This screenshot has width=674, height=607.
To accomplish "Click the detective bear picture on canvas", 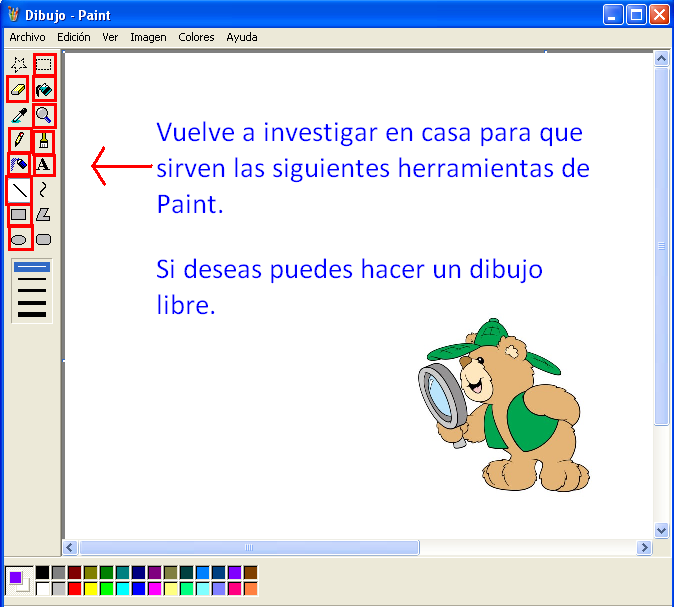I will tap(504, 405).
